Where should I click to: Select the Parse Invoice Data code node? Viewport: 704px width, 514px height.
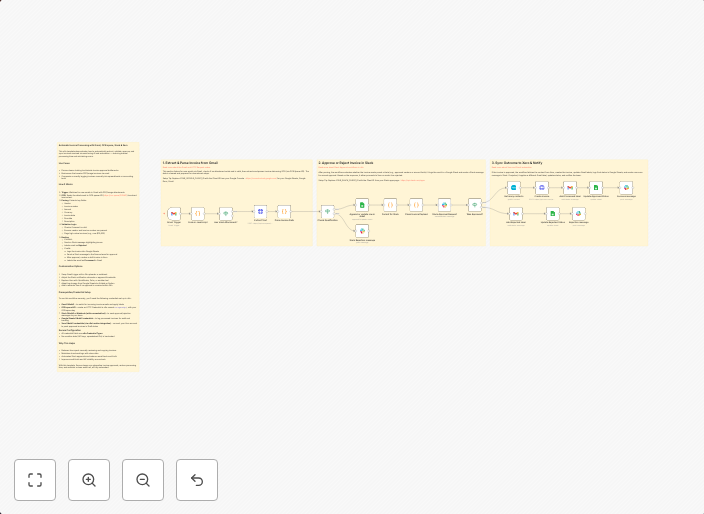coord(284,212)
